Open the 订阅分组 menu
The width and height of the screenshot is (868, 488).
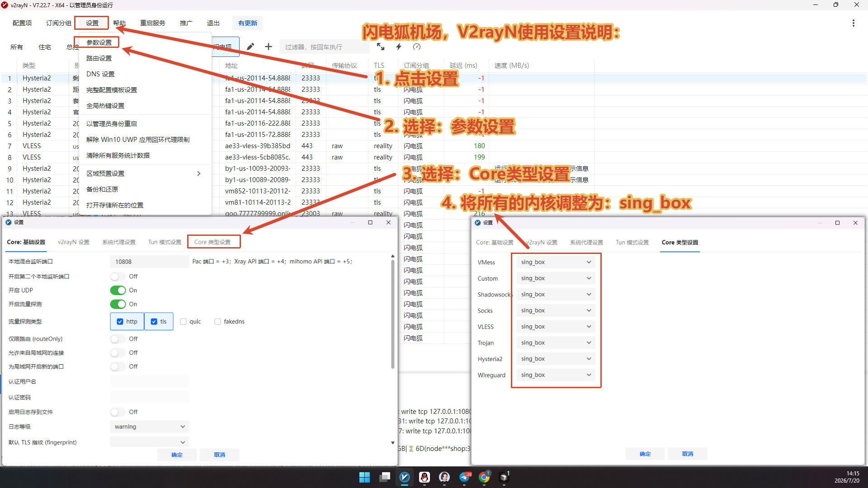click(x=59, y=23)
